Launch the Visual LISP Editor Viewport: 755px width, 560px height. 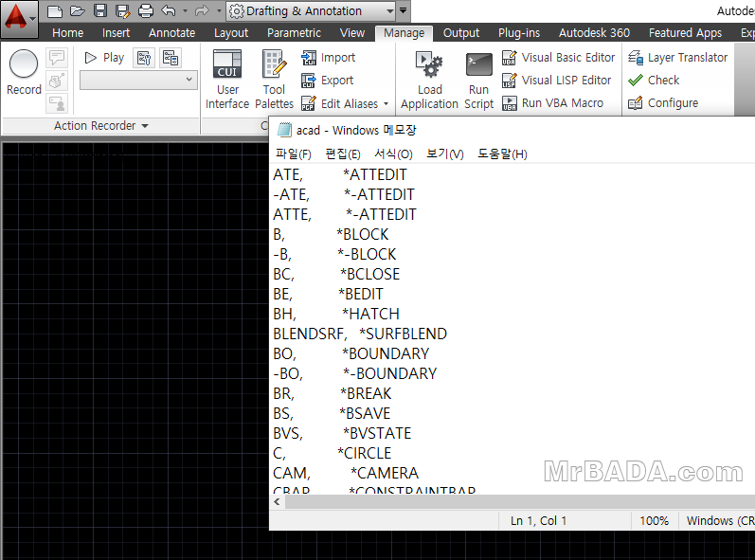coord(556,81)
